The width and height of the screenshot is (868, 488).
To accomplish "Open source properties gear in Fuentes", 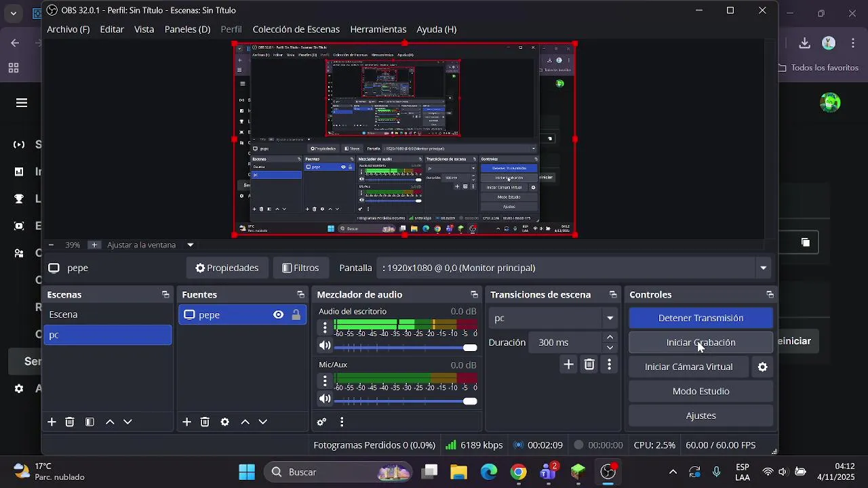I will [x=225, y=422].
